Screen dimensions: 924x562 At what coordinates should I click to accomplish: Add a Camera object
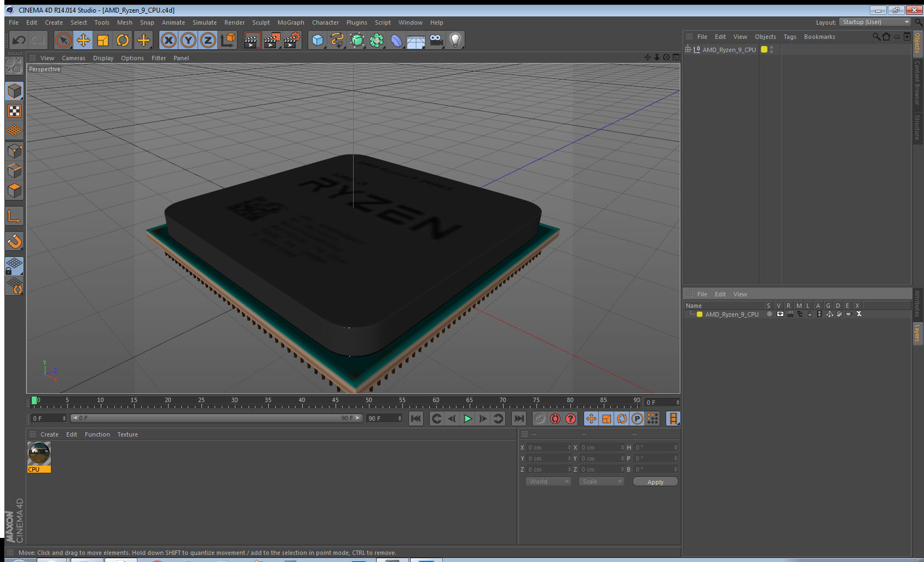(436, 40)
